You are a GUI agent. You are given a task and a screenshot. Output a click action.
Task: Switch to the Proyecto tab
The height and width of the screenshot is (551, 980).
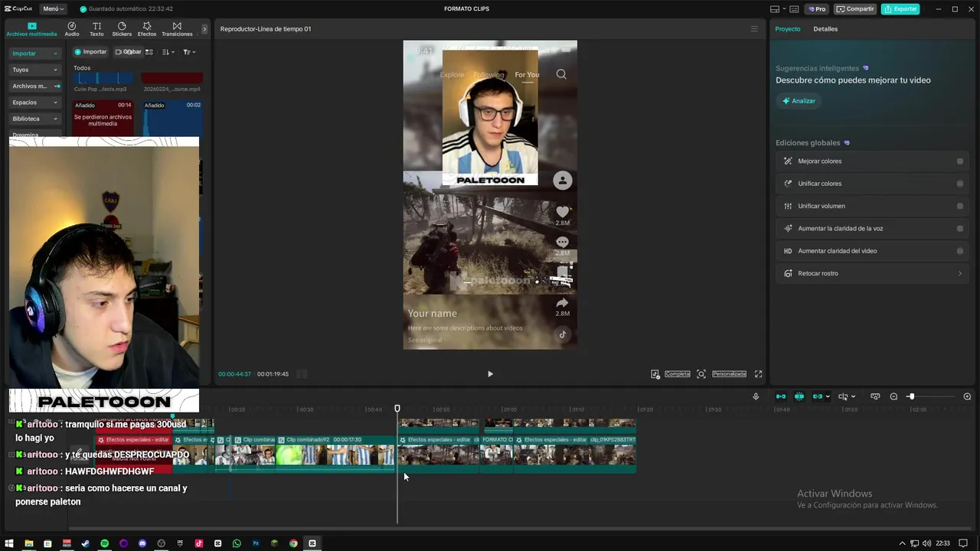(x=788, y=29)
